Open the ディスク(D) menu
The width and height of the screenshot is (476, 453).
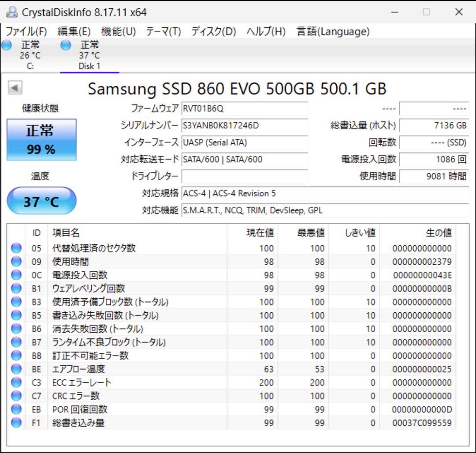pyautogui.click(x=214, y=31)
